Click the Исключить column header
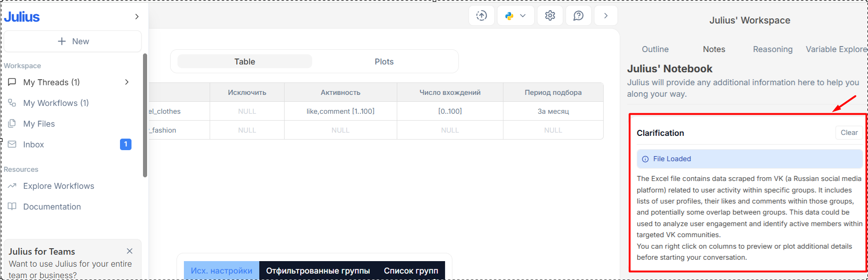Image resolution: width=868 pixels, height=280 pixels. coord(247,93)
